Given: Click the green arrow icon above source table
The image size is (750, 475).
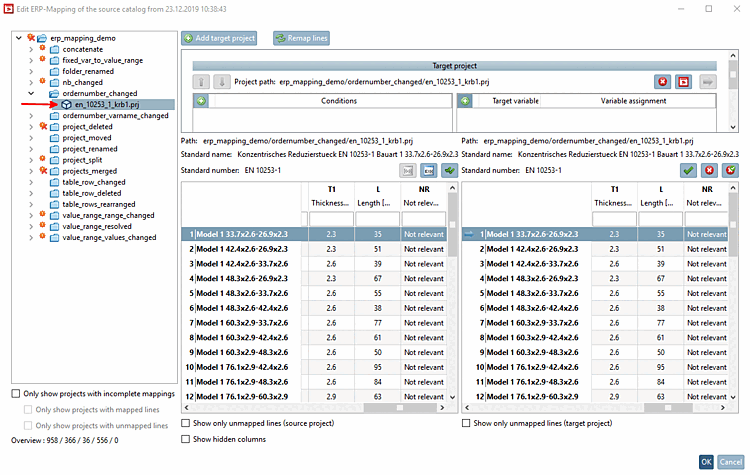Looking at the screenshot, I should (449, 171).
